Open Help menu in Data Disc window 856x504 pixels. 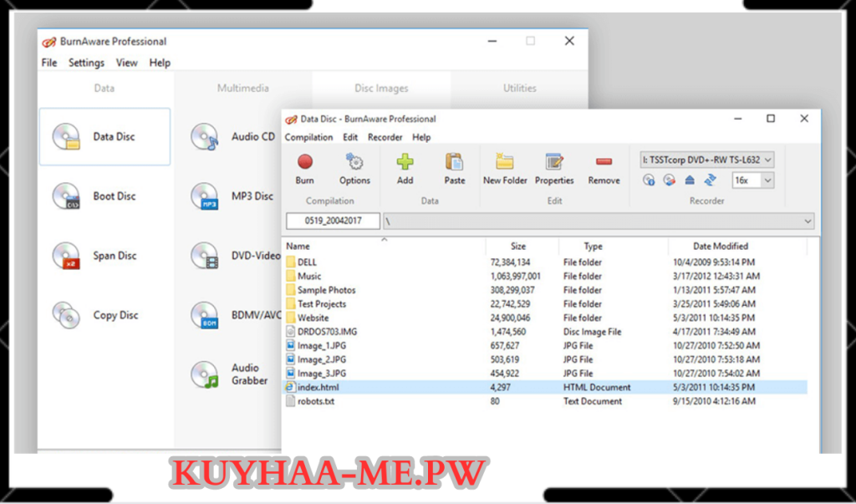(x=421, y=138)
